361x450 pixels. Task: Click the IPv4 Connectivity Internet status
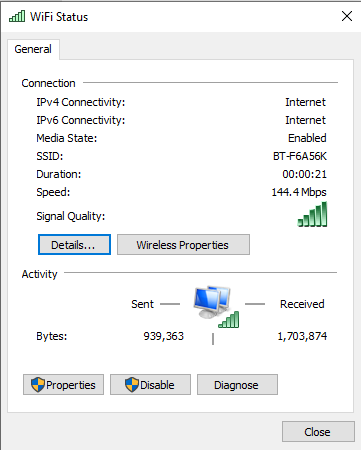305,102
